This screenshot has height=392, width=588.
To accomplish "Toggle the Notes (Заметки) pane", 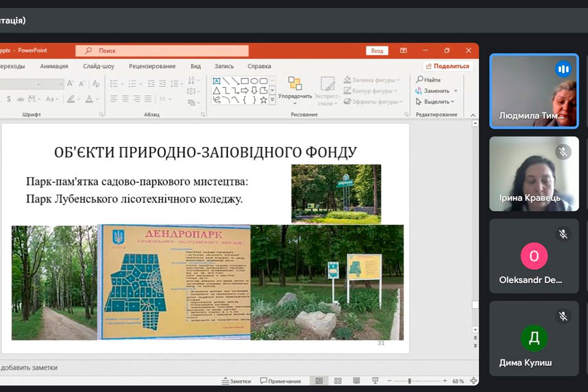I will tap(237, 381).
